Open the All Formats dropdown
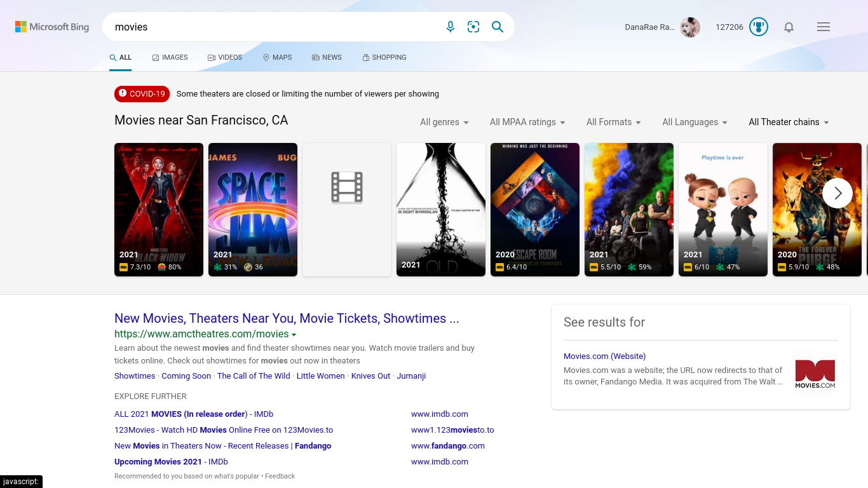 (x=614, y=122)
